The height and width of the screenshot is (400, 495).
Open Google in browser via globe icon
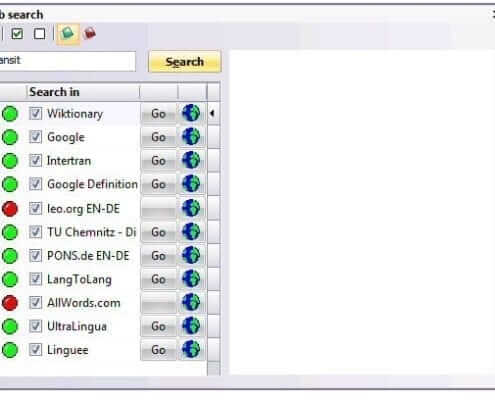pyautogui.click(x=191, y=137)
